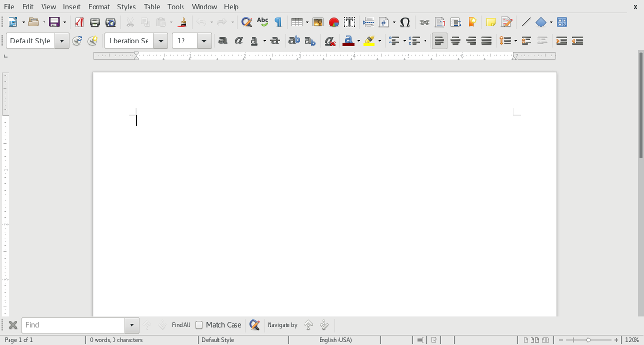Align text to the right
644x345 pixels.
[471, 41]
